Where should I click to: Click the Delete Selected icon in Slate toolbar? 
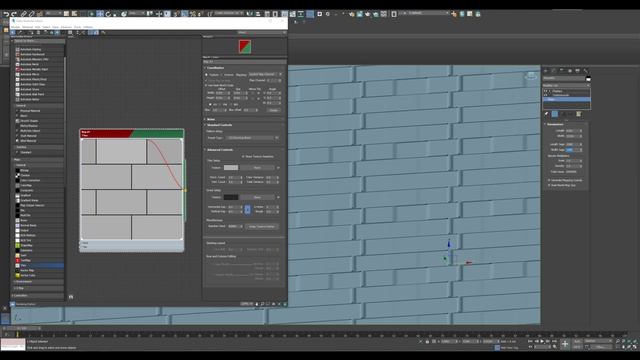pos(38,32)
